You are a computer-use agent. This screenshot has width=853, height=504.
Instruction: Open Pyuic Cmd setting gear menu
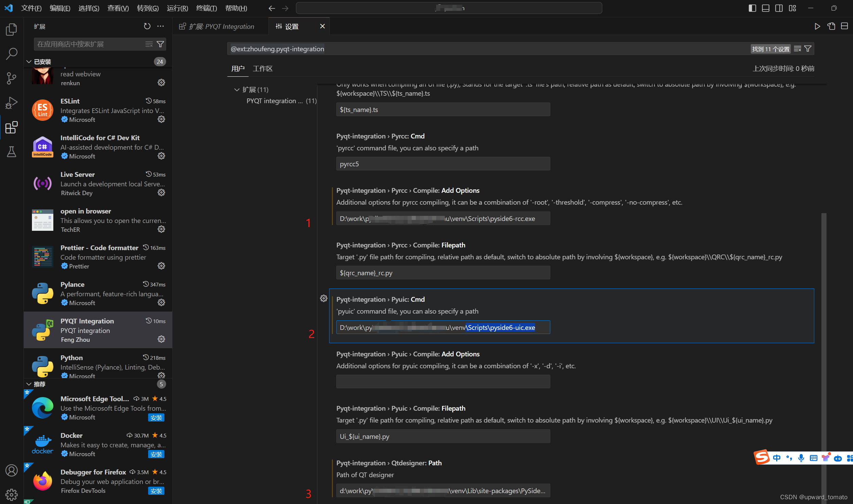[323, 299]
